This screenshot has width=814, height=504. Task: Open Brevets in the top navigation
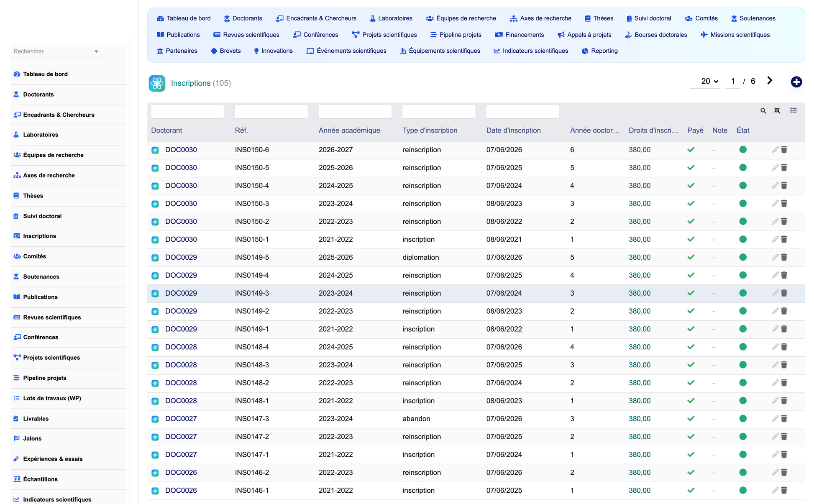click(x=225, y=51)
